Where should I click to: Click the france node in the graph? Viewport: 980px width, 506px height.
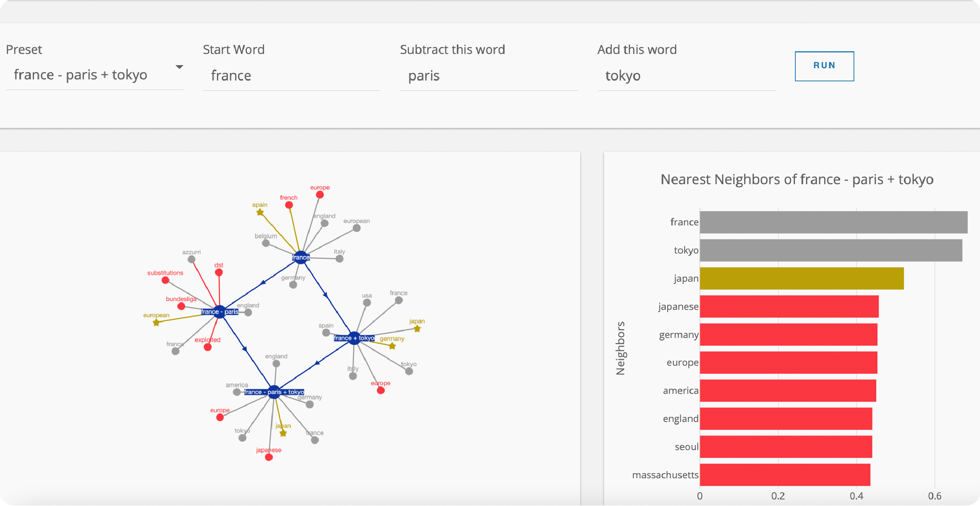[x=301, y=254]
